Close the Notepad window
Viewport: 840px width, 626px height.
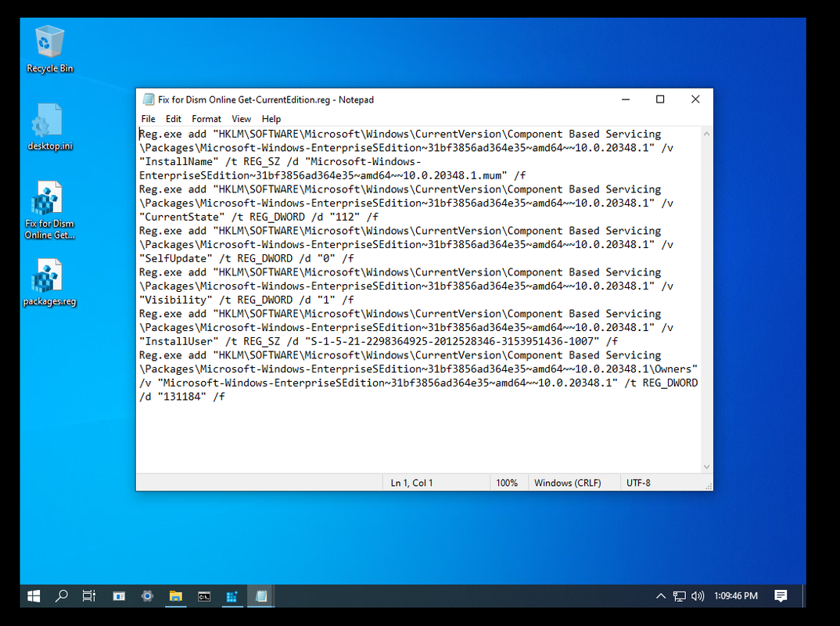695,99
